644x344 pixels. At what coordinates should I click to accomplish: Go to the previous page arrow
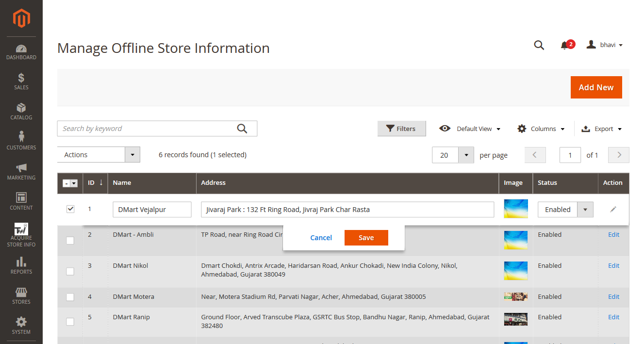[x=535, y=155]
